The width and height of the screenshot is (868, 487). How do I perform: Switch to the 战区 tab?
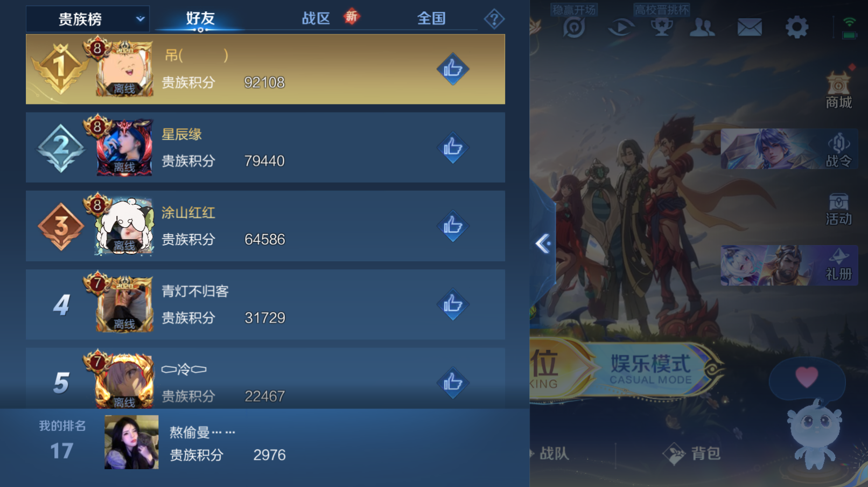tap(316, 18)
